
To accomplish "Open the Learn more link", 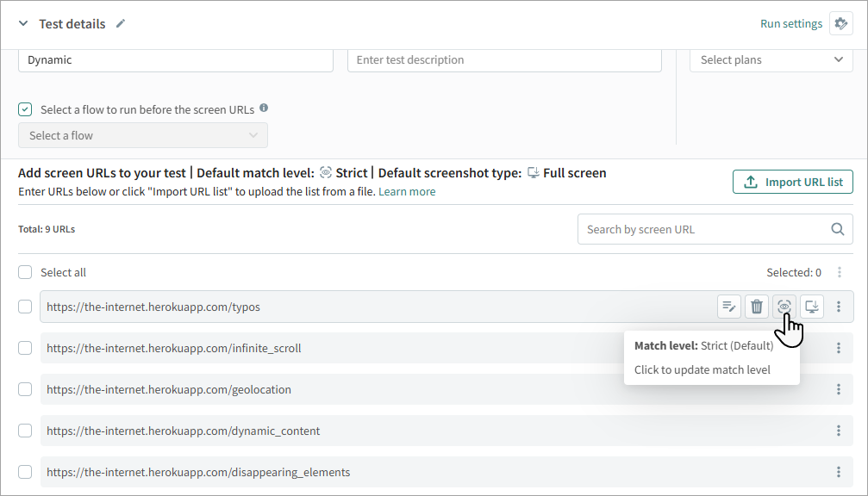I will point(407,191).
